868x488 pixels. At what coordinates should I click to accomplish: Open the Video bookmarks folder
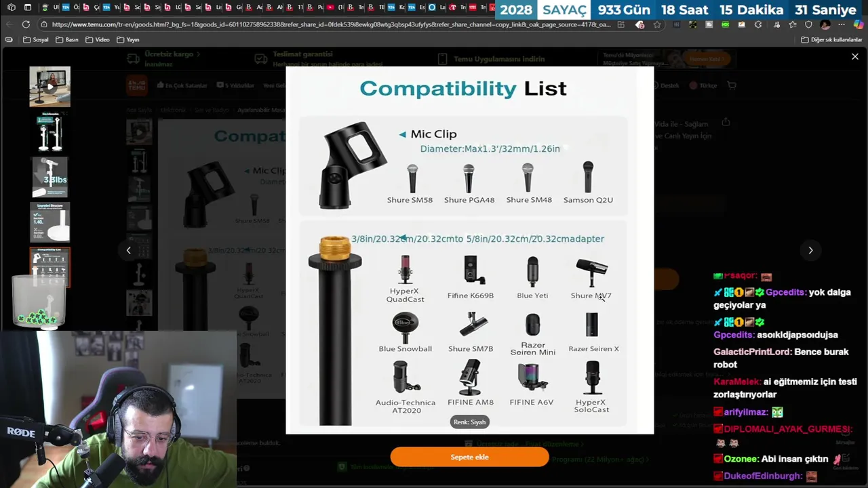98,39
